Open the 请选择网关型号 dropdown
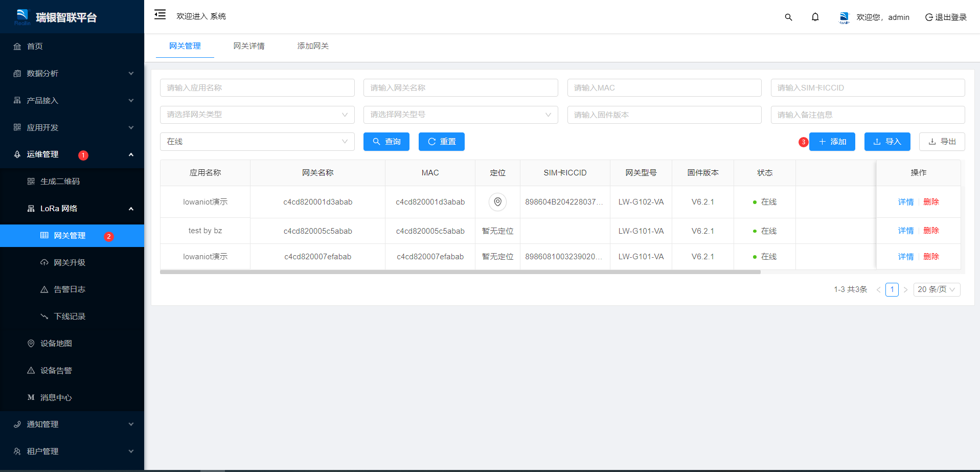 (461, 115)
